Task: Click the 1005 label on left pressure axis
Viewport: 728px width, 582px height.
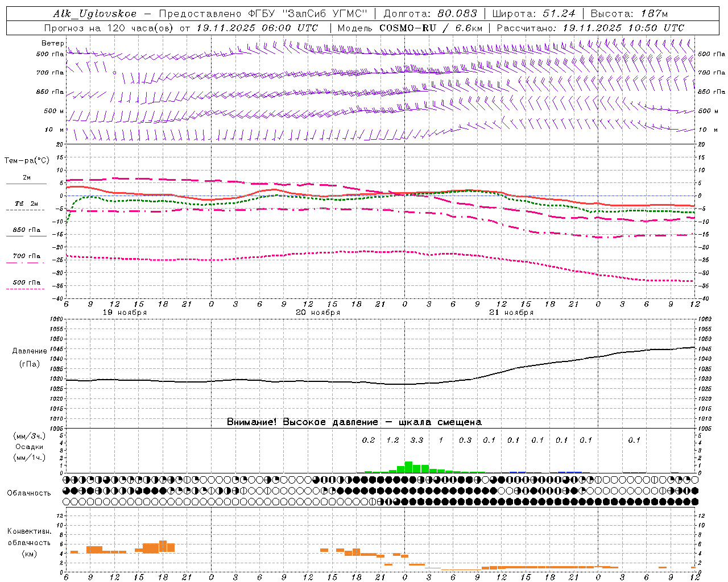Action: (x=57, y=428)
